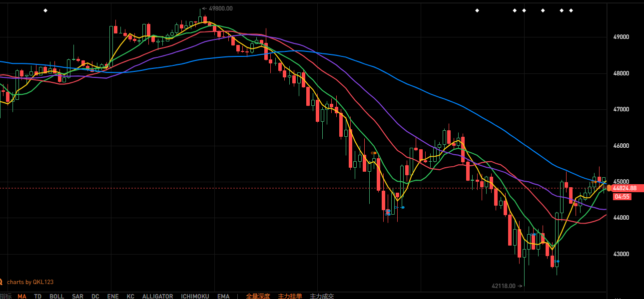
Task: Click the rightmost diamond event marker
Action: (x=571, y=10)
